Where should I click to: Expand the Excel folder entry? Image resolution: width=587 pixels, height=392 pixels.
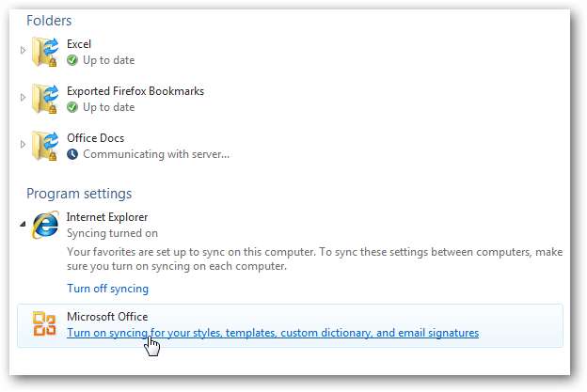pyautogui.click(x=24, y=52)
